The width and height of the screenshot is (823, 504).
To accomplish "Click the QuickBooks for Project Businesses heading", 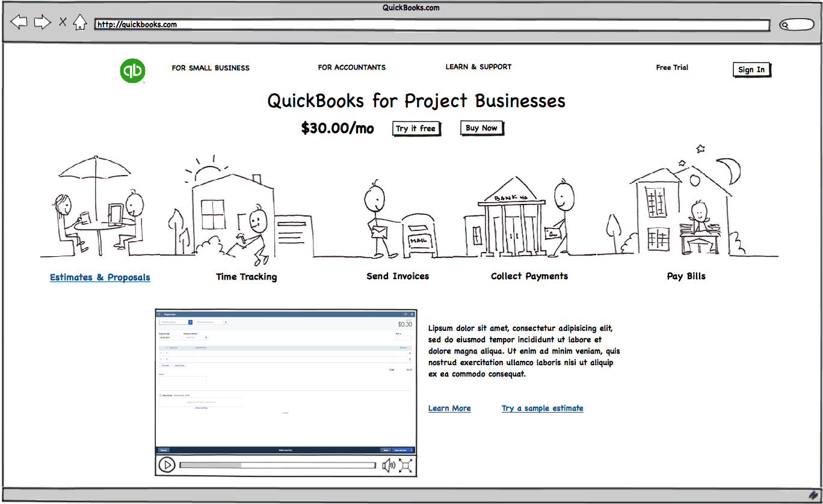I will click(416, 100).
